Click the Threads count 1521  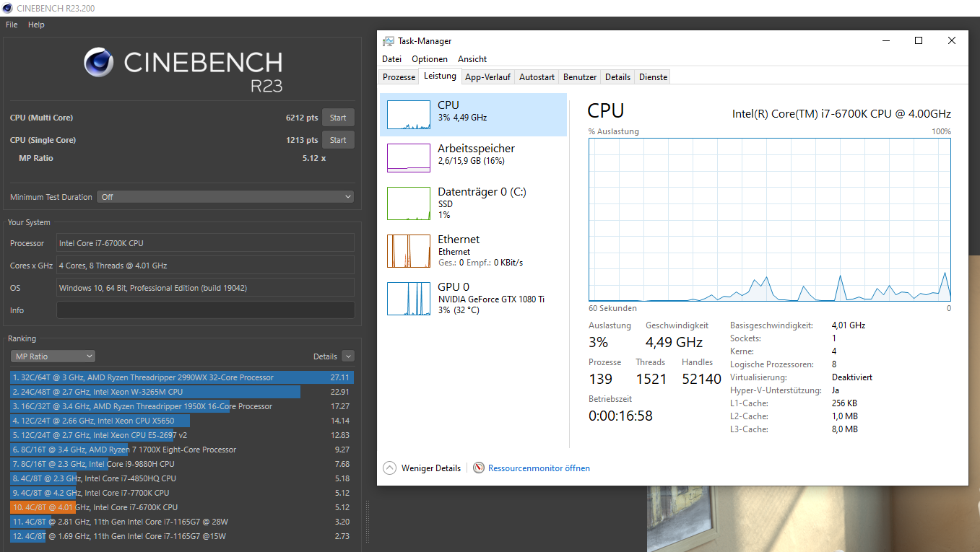point(651,379)
